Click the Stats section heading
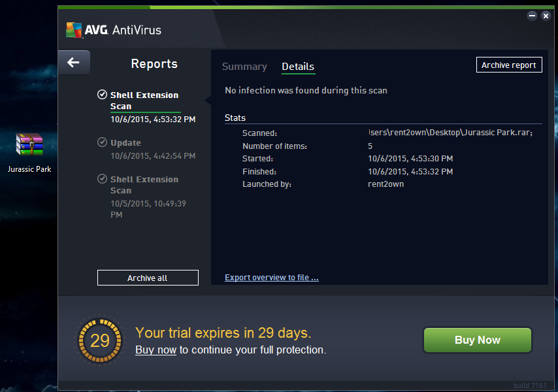 click(235, 118)
